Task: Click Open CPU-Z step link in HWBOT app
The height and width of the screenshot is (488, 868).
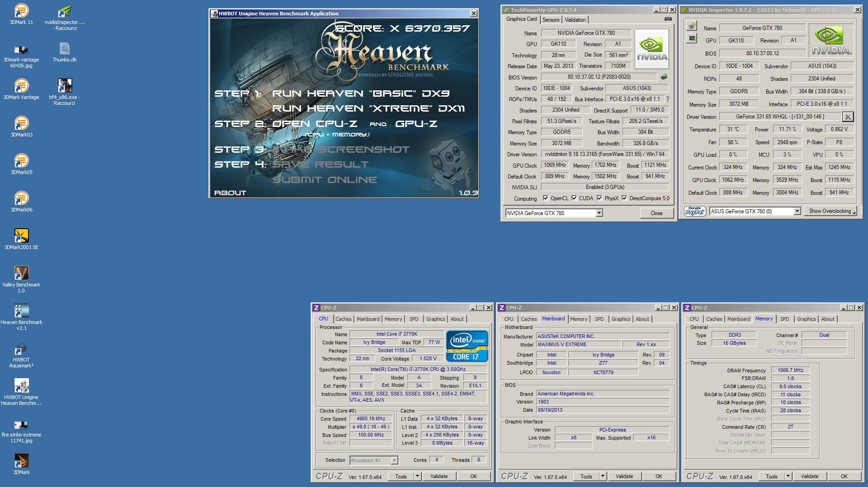Action: (314, 124)
